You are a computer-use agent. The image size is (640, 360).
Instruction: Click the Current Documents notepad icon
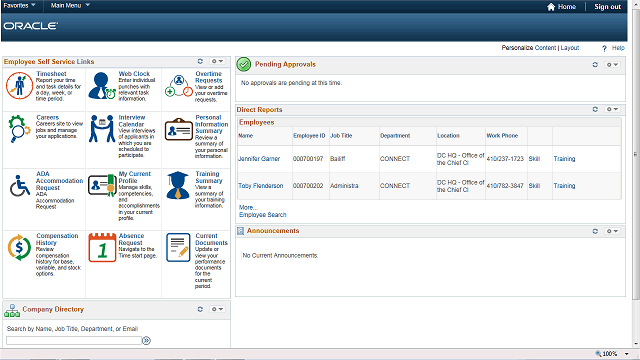click(178, 247)
